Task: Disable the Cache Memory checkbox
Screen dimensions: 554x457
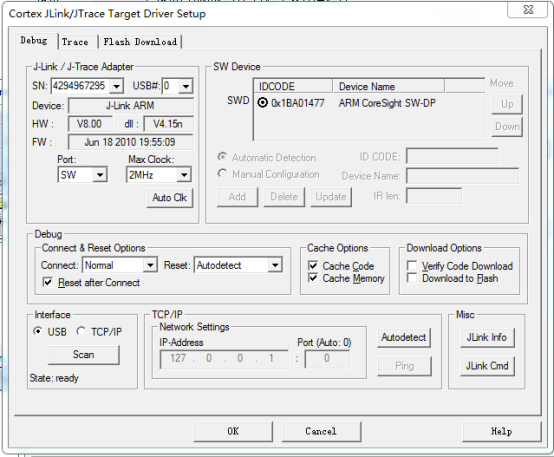Action: 313,278
